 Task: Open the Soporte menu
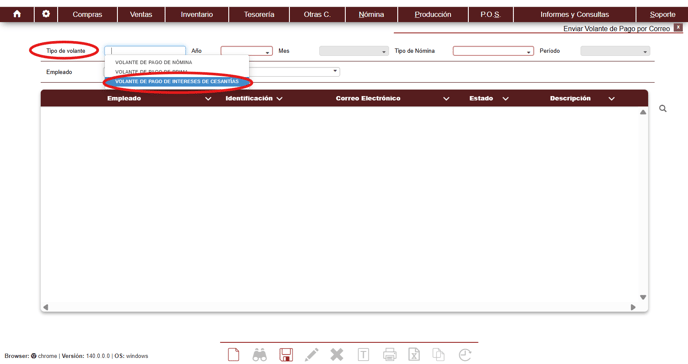coord(662,14)
